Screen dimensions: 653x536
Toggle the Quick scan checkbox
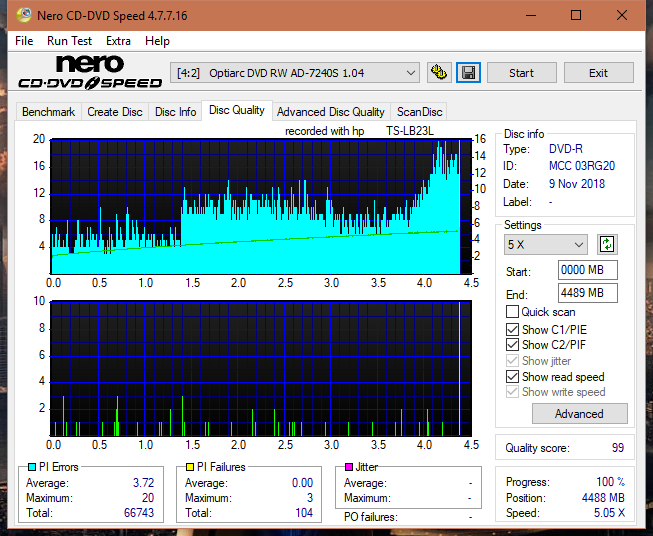[512, 312]
